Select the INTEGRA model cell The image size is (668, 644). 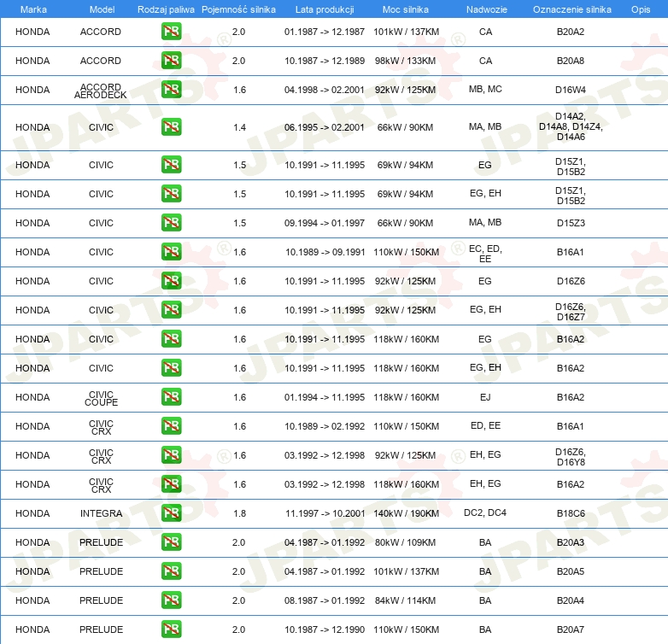(101, 513)
